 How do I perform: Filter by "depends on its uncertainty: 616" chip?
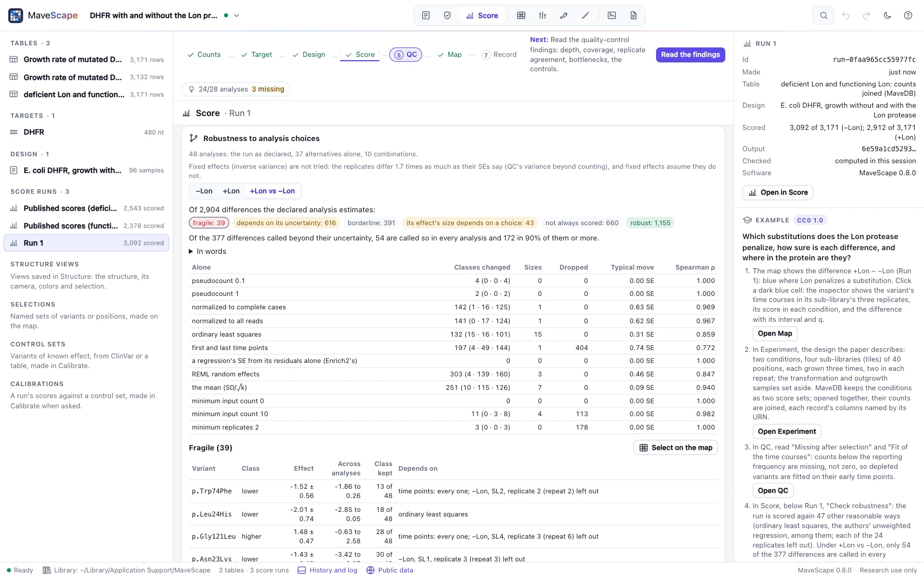click(x=286, y=223)
